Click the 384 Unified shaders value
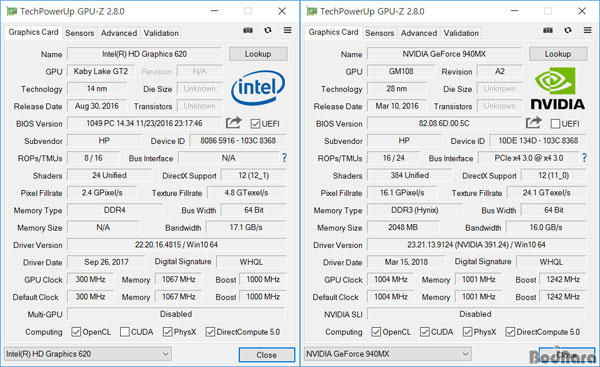The height and width of the screenshot is (367, 600). pos(409,175)
